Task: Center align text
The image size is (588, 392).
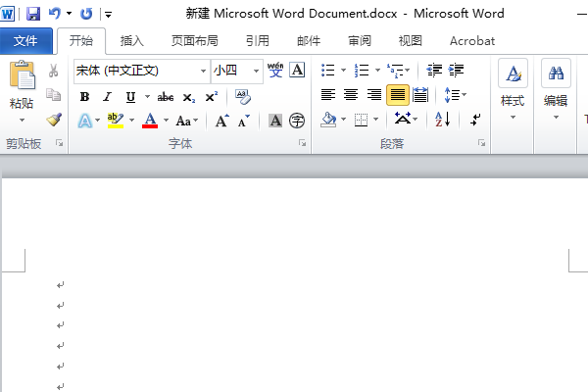Action: coord(351,95)
